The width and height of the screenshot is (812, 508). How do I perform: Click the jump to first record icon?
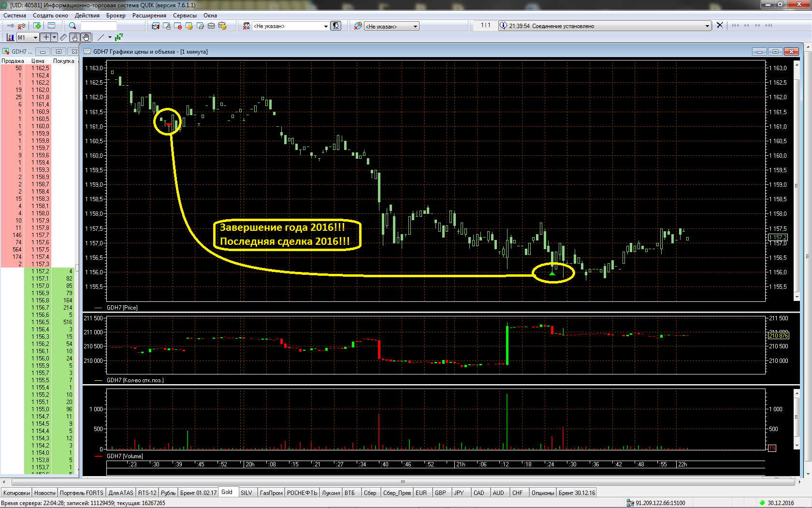[x=735, y=25]
